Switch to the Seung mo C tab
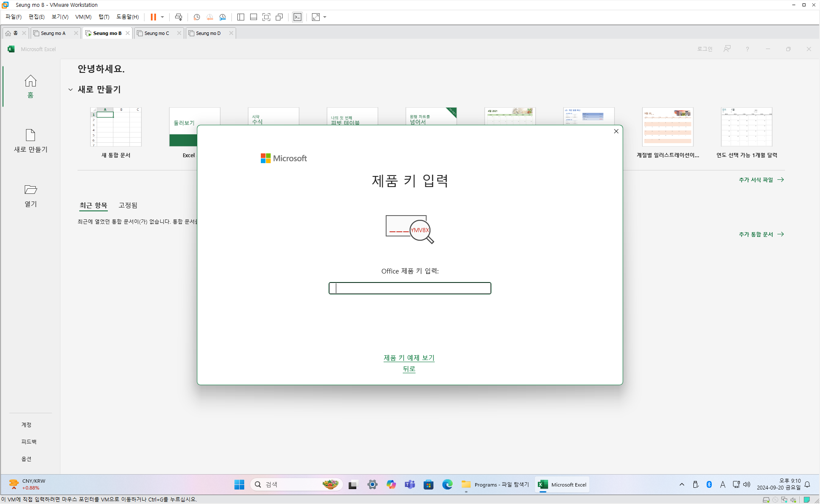Viewport: 820px width, 504px height. 156,33
